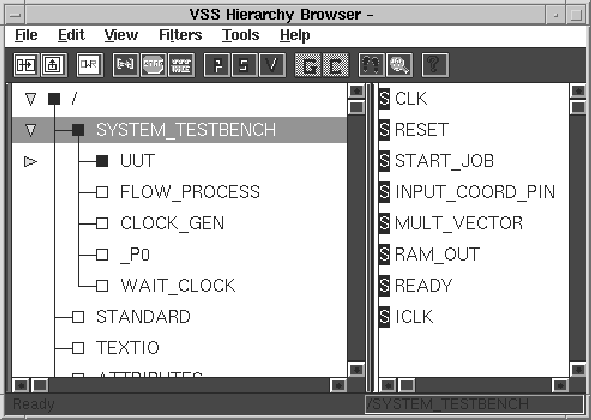This screenshot has height=420, width=591.
Task: Open the Filters menu
Action: point(181,35)
